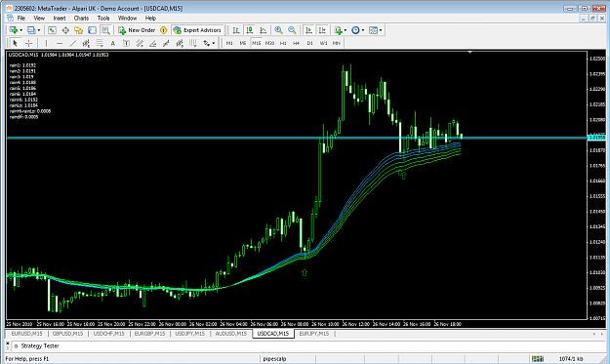The width and height of the screenshot is (610, 364).
Task: Toggle the Expert Advisors button
Action: [197, 30]
